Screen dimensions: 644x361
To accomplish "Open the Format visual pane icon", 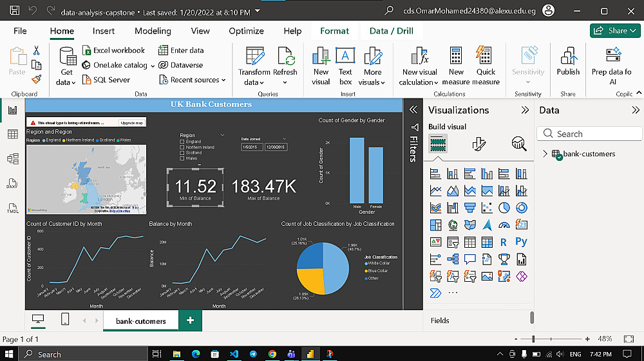I will [478, 144].
